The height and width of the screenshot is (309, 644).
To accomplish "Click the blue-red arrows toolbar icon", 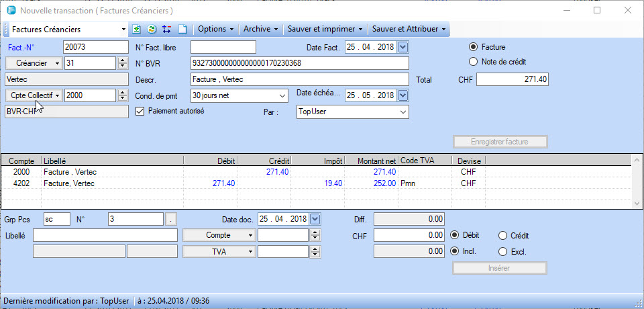I will coord(166,29).
